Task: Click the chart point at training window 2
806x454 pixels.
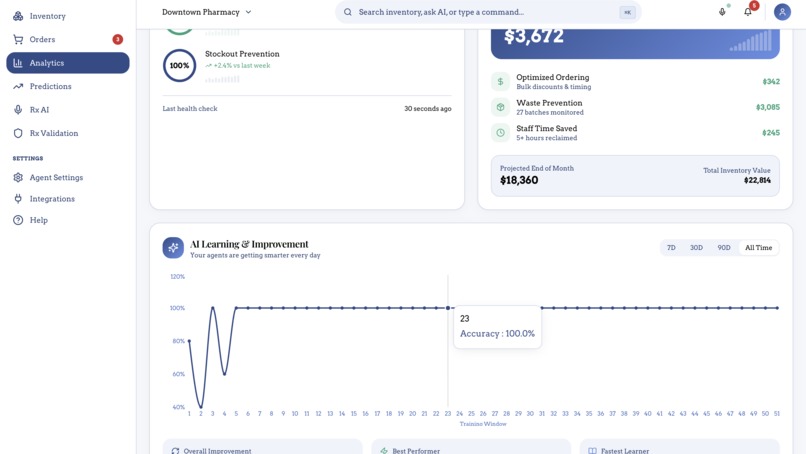Action: click(201, 407)
